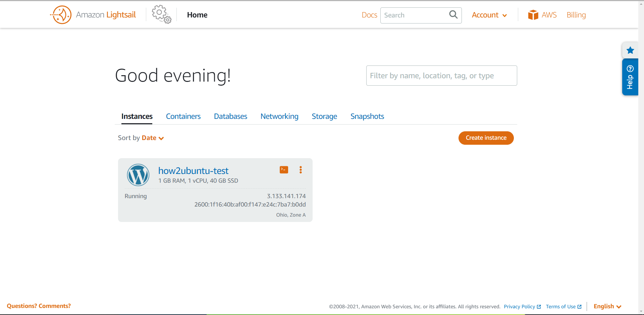
Task: Click the blue star favorites icon
Action: click(x=630, y=50)
